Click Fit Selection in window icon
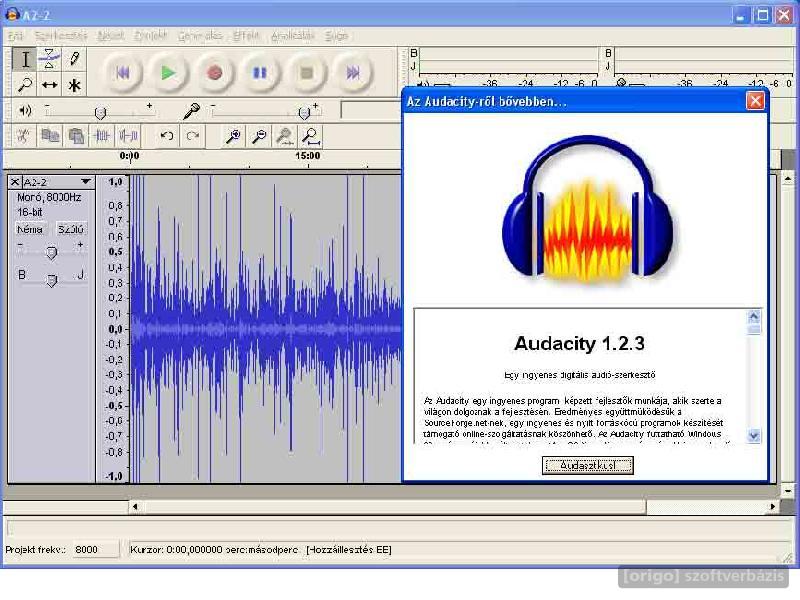Viewport: 800px width, 600px height. (x=285, y=136)
